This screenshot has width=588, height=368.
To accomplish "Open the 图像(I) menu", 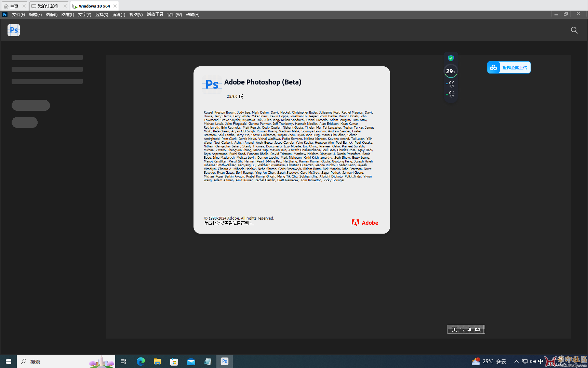I will pyautogui.click(x=52, y=15).
